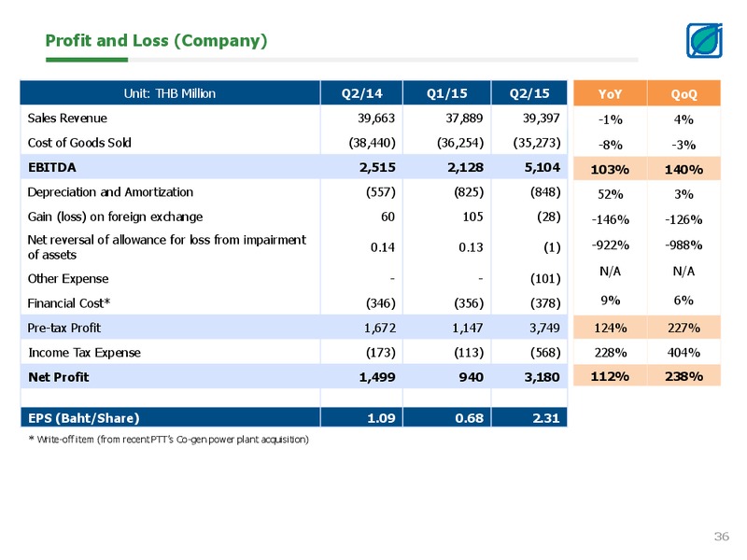This screenshot has width=747, height=560.
Task: Select the 'Pre-tax Profit' row label
Action: [x=64, y=329]
